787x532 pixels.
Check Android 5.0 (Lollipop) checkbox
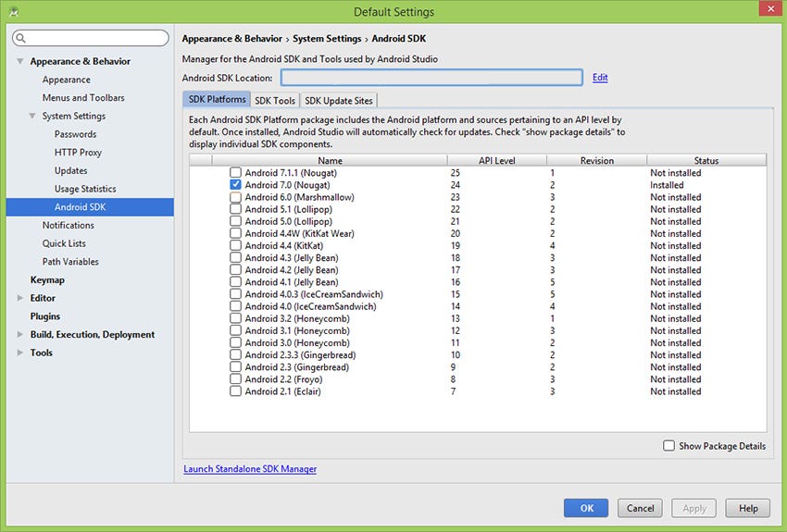pos(235,221)
